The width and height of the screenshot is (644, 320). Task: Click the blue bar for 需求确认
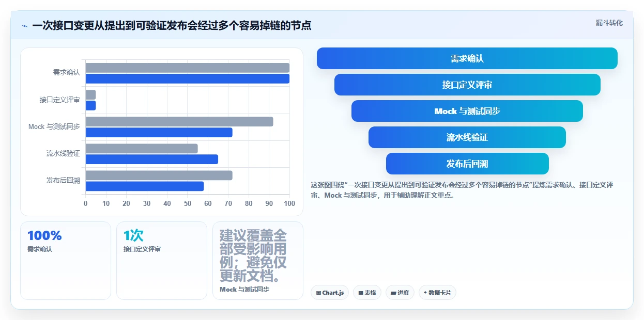click(188, 78)
